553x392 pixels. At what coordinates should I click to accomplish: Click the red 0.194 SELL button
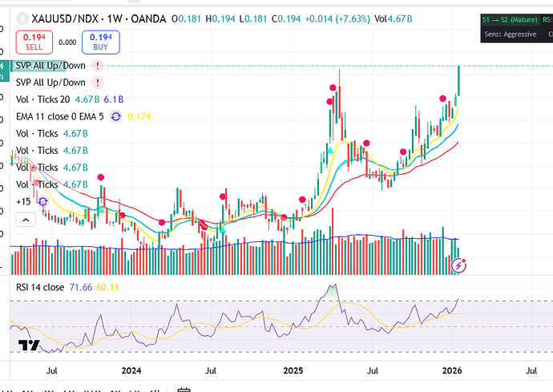[34, 42]
